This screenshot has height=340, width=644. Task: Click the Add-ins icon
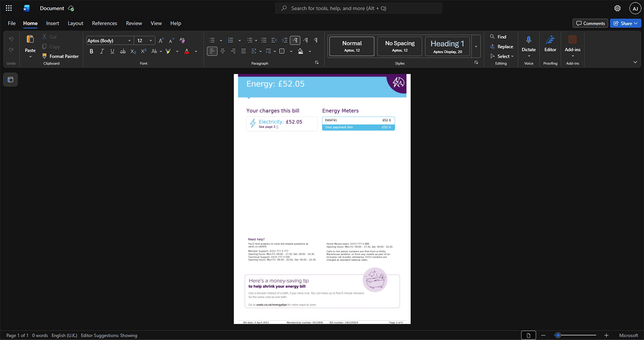[x=572, y=40]
